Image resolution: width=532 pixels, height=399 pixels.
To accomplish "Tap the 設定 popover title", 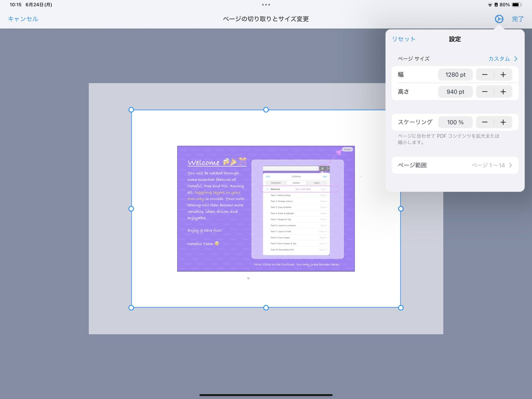I will (x=455, y=39).
